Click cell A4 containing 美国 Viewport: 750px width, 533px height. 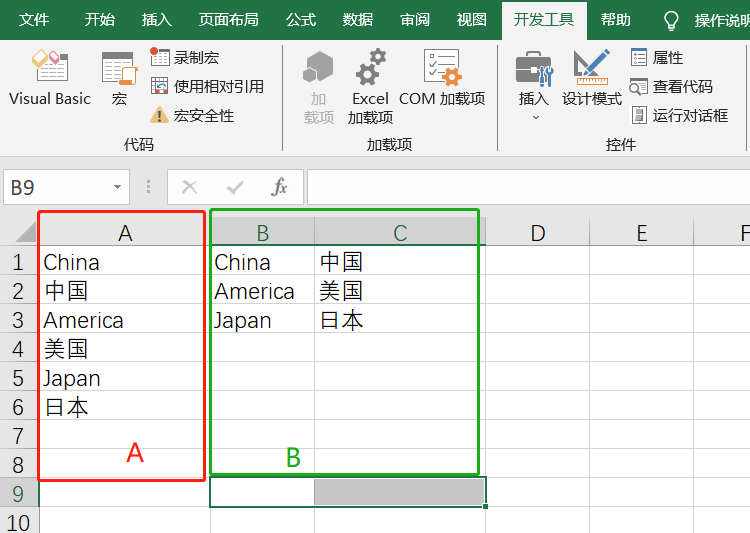coord(124,348)
